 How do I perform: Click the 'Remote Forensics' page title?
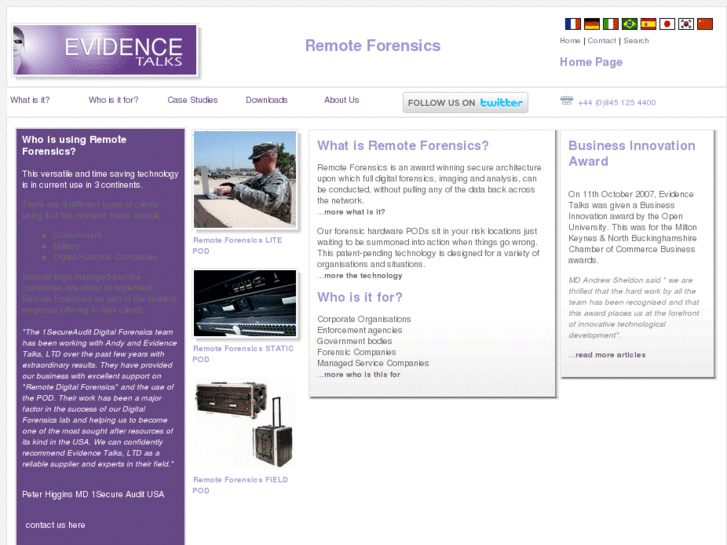pos(373,45)
